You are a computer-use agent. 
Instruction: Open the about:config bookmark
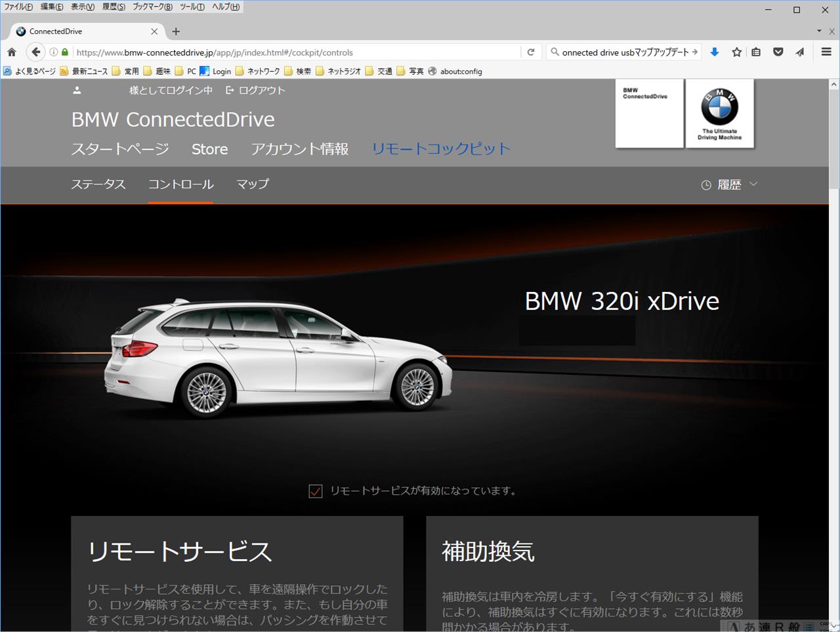455,71
